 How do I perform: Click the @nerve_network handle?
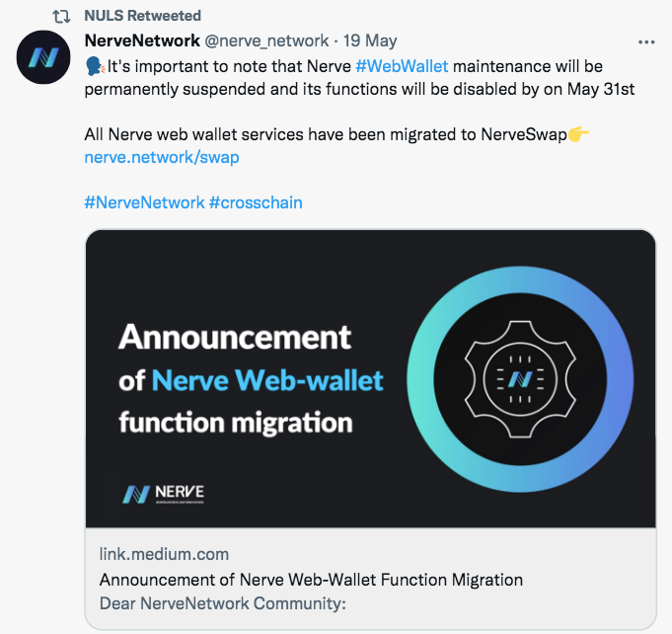tap(266, 40)
